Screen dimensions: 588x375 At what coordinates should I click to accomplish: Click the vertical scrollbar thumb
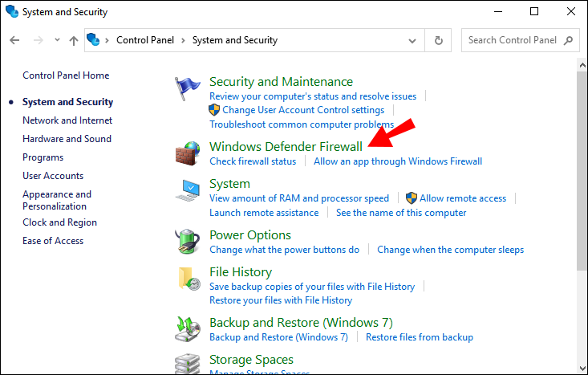coord(582,171)
